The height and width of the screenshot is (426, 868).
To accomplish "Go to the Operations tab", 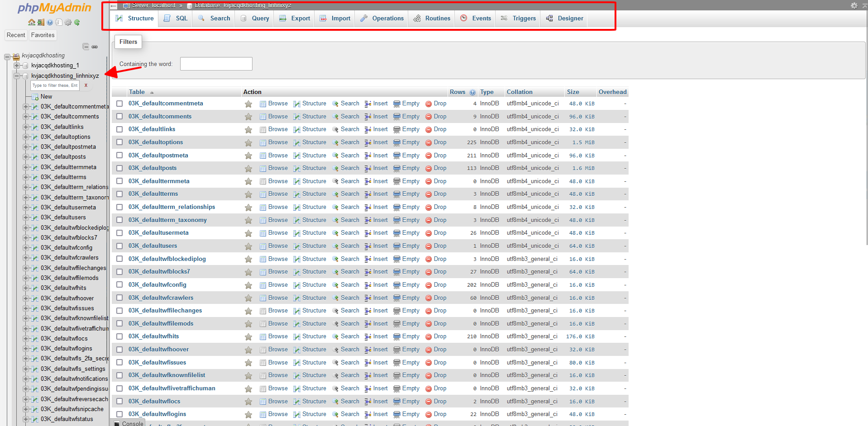I will tap(382, 19).
